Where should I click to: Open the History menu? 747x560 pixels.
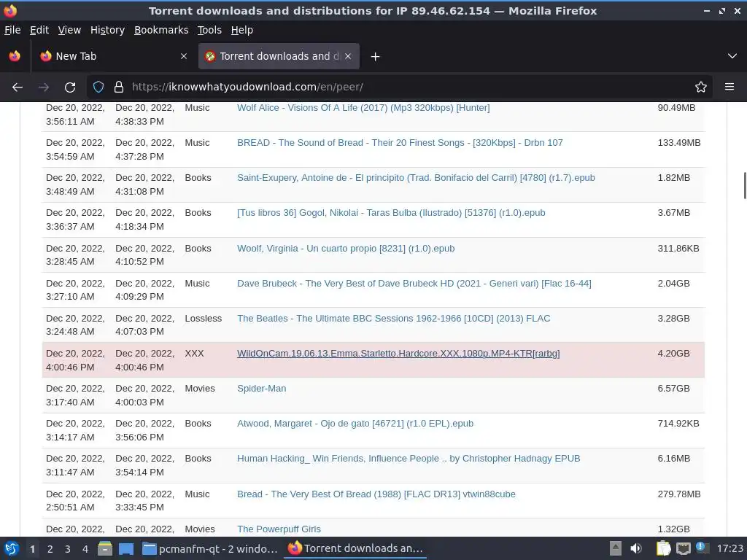[x=107, y=30]
